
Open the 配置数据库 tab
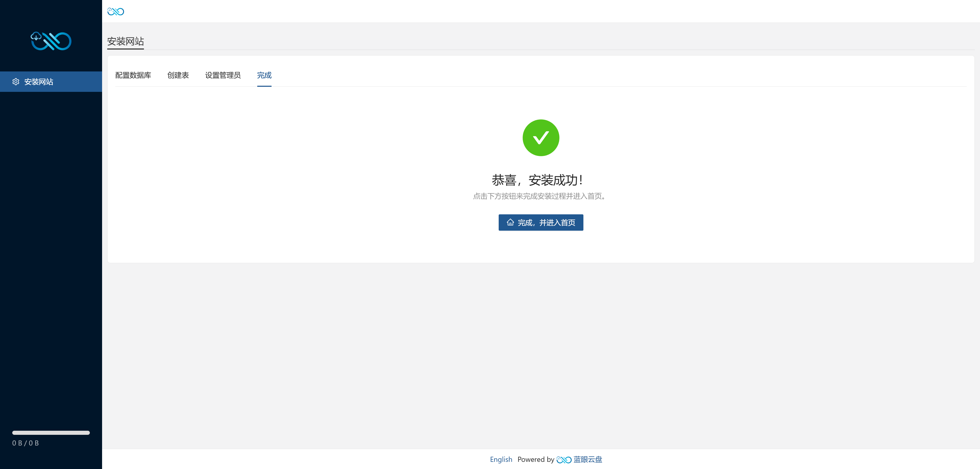coord(133,75)
